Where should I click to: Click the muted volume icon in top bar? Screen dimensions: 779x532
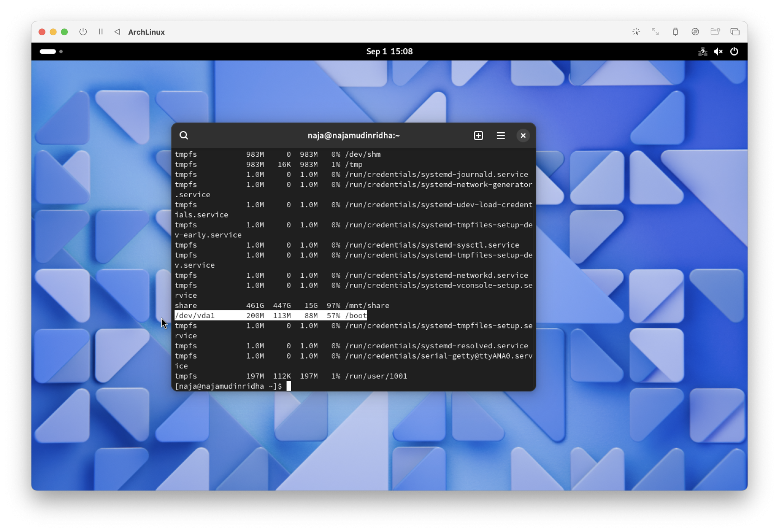(718, 51)
